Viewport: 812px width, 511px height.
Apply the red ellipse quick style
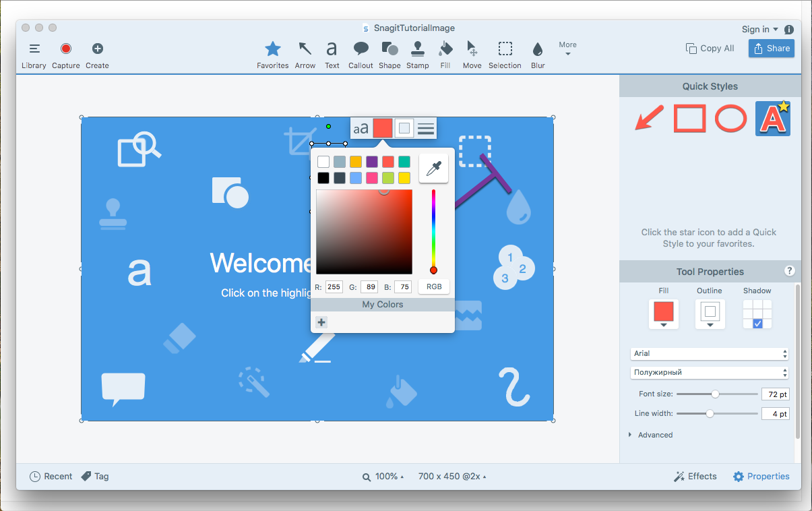tap(730, 119)
